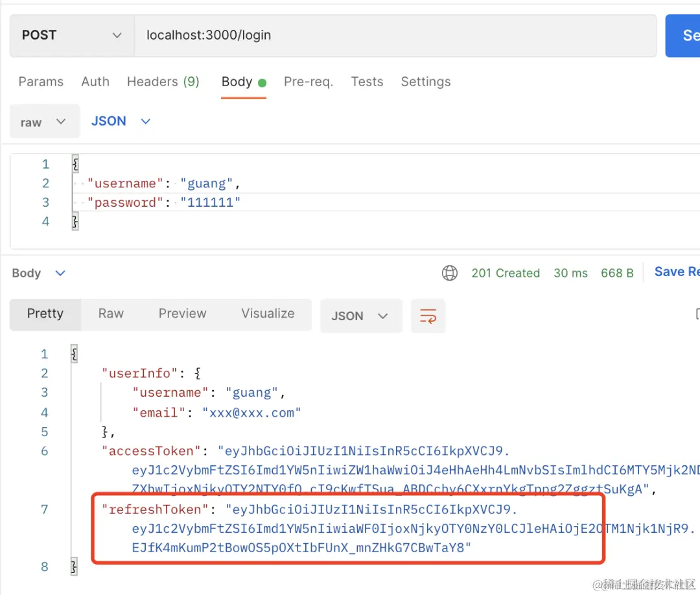
Task: Click the 668 B response size
Action: [x=617, y=273]
